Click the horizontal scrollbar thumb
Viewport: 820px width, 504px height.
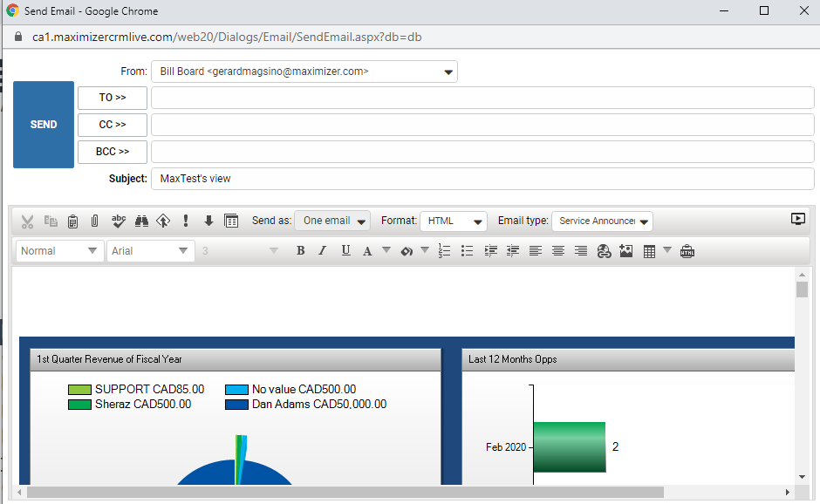click(x=345, y=493)
